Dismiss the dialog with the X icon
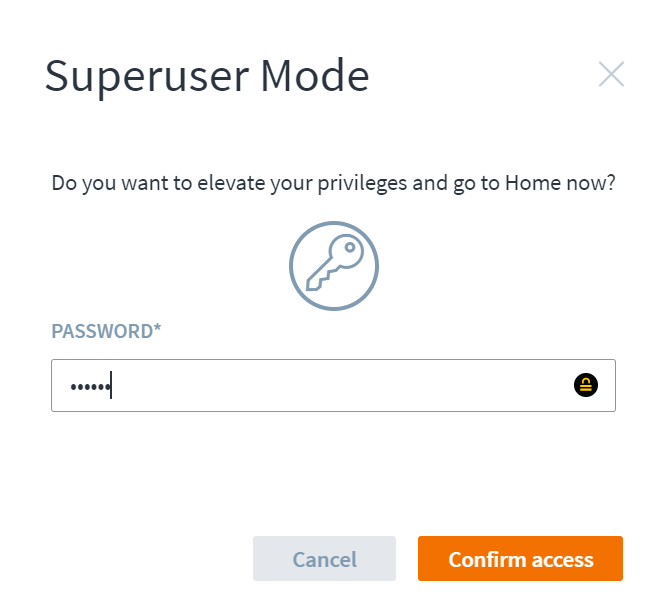Screen dimensions: 652x608 point(611,74)
